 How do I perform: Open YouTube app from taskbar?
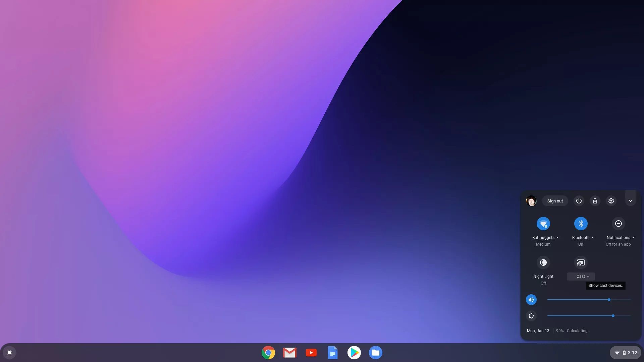(311, 353)
